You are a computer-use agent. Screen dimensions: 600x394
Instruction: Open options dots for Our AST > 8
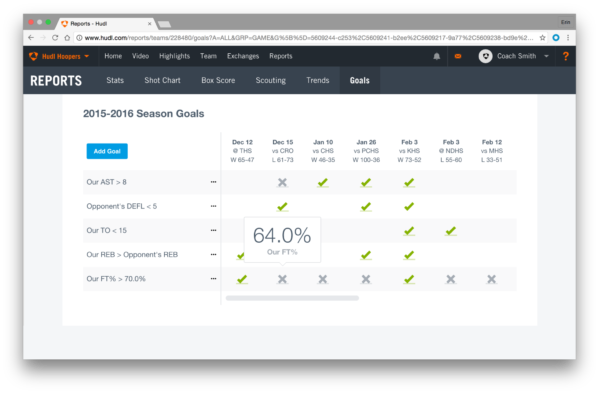click(214, 182)
